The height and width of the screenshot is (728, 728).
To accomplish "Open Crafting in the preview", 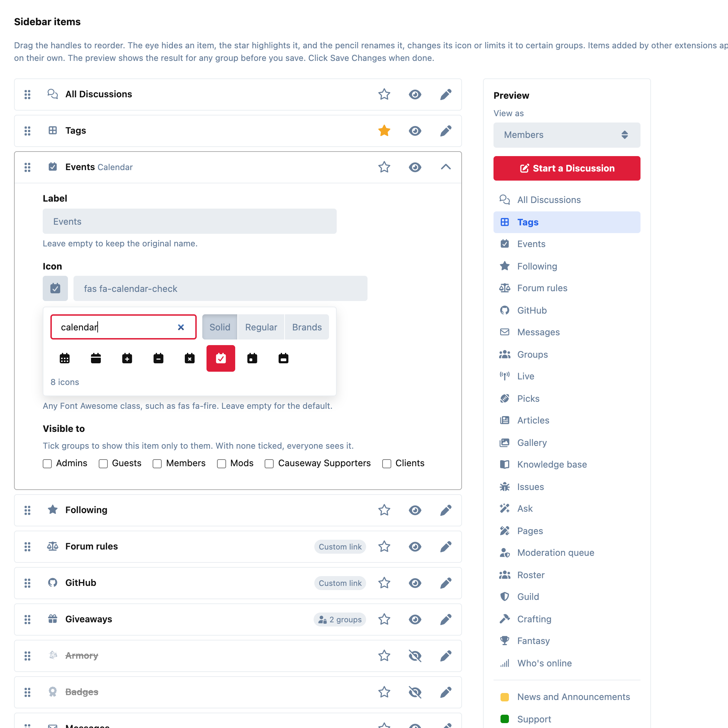I will (x=567, y=619).
